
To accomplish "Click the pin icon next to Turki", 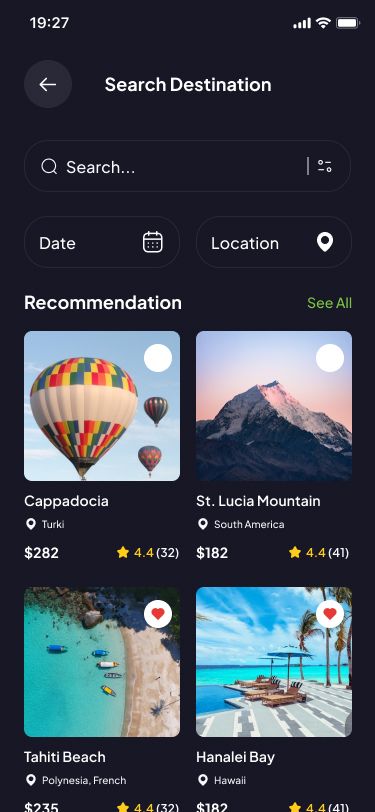I will coord(31,524).
